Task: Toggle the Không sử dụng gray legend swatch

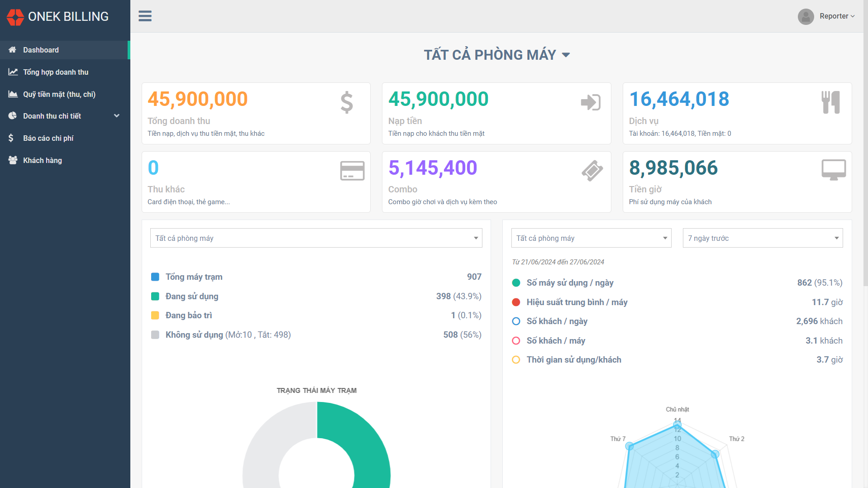Action: point(155,335)
